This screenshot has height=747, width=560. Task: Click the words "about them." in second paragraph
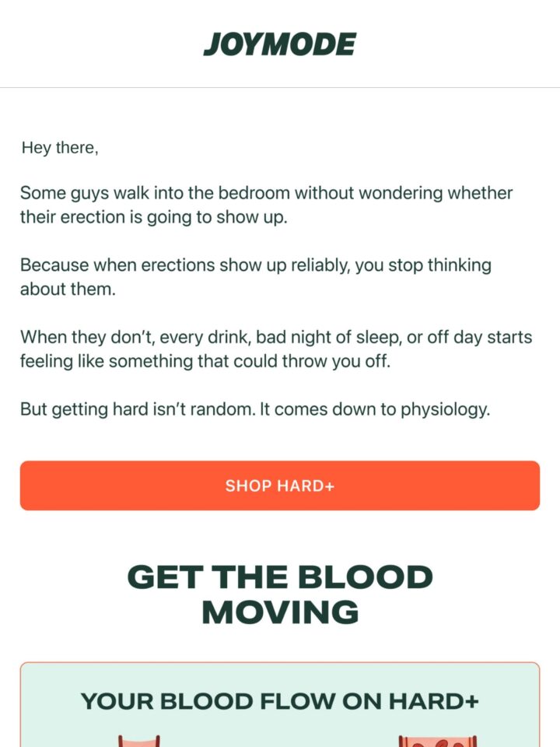pyautogui.click(x=68, y=289)
